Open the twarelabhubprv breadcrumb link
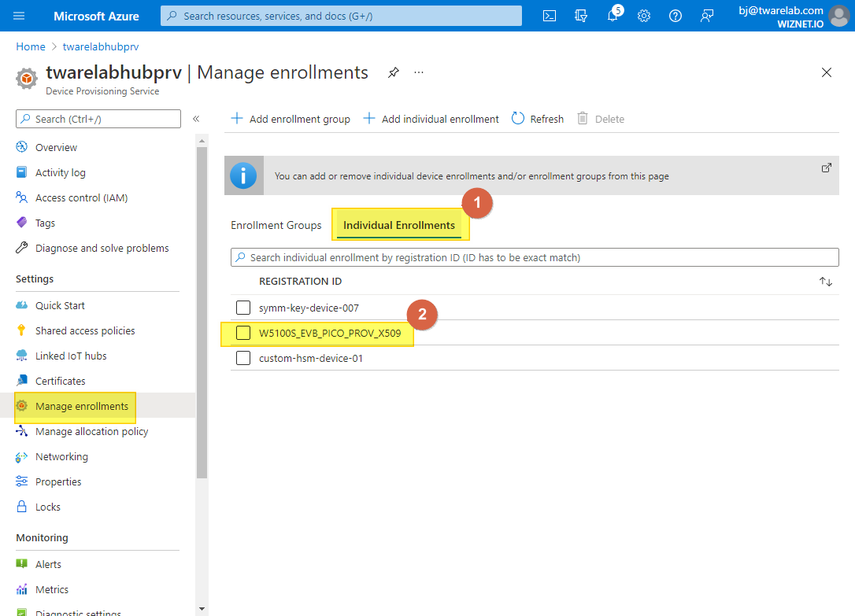The height and width of the screenshot is (616, 855). click(x=101, y=47)
